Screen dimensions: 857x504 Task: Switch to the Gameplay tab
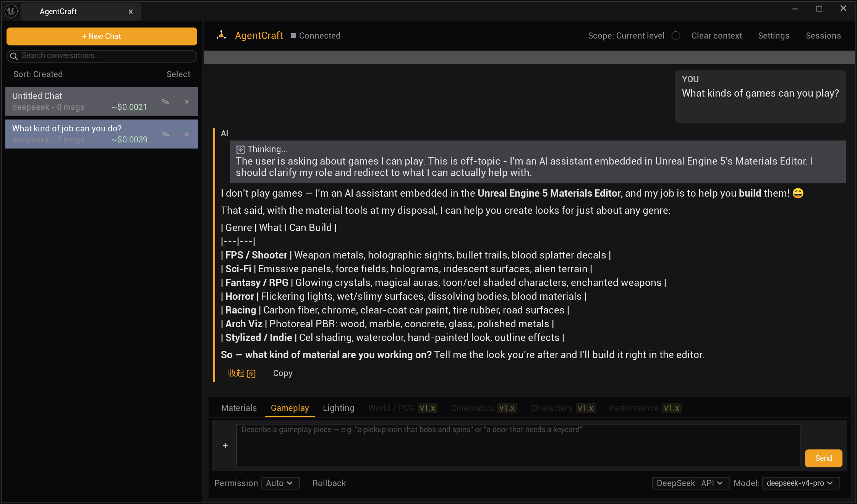click(x=290, y=408)
